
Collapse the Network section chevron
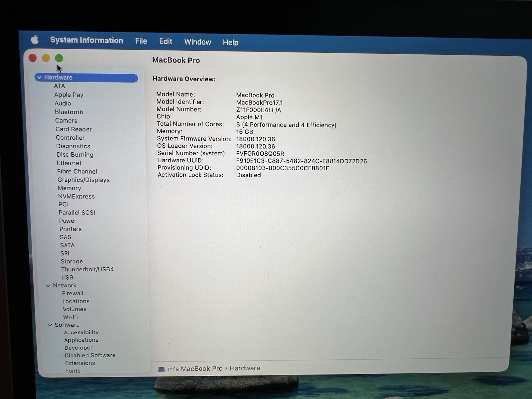pos(48,286)
